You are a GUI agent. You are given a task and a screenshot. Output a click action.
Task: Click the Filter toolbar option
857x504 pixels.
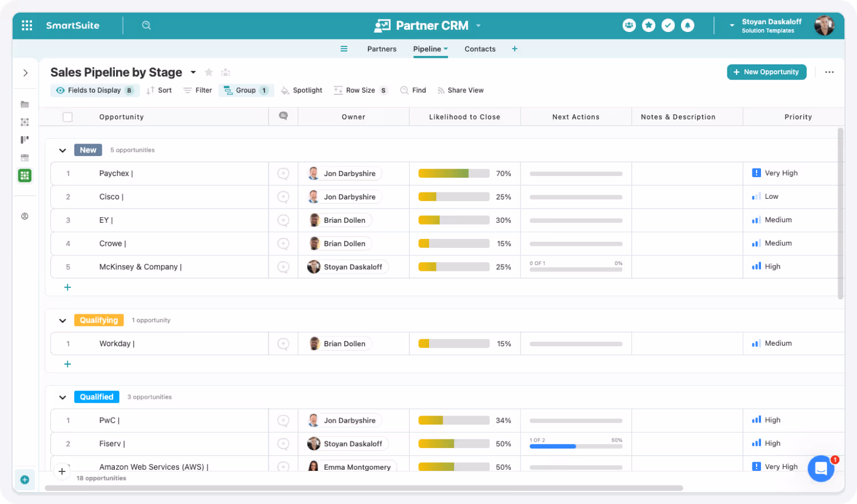click(x=198, y=90)
